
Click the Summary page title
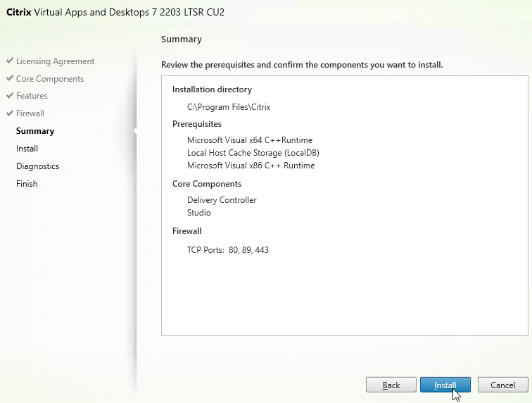pyautogui.click(x=182, y=39)
